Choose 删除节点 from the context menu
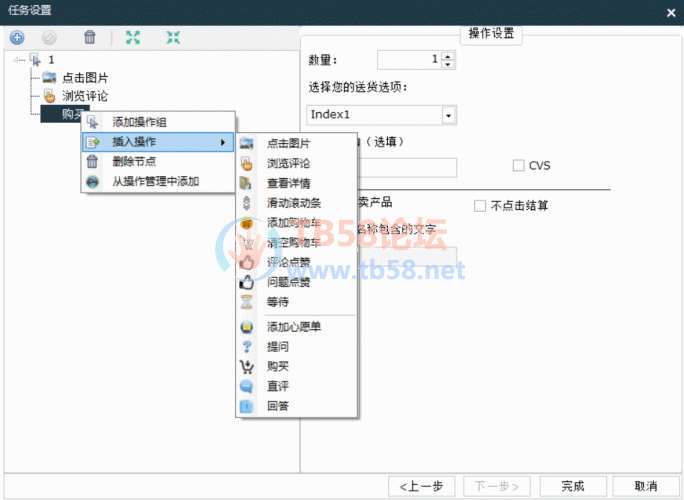The width and height of the screenshot is (684, 500). 158,161
